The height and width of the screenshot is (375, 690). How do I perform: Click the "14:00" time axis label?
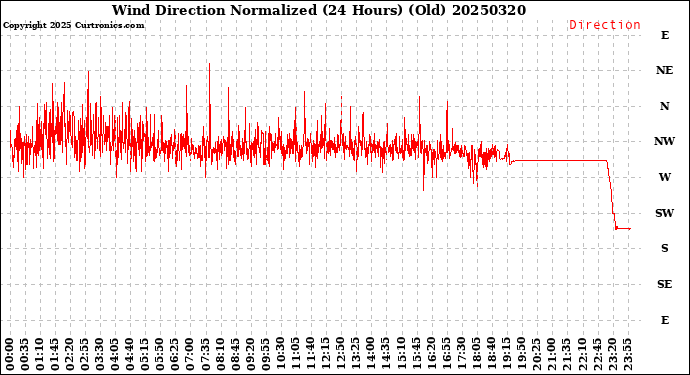tap(371, 354)
